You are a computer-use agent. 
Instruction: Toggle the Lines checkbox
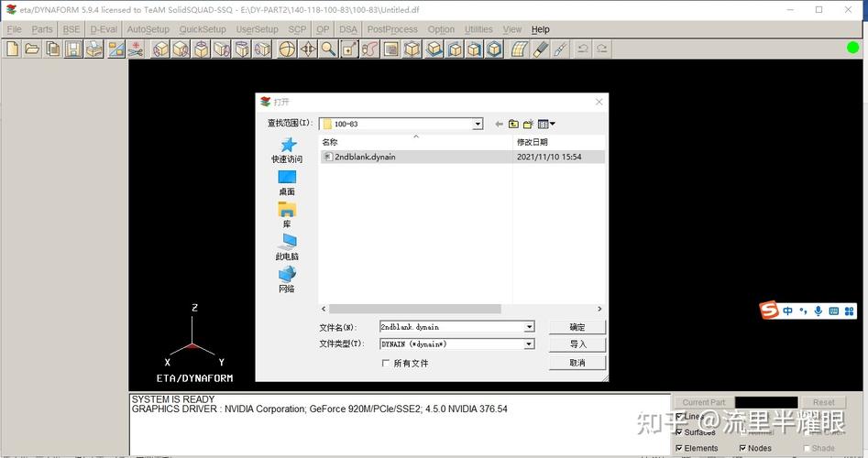pos(679,417)
